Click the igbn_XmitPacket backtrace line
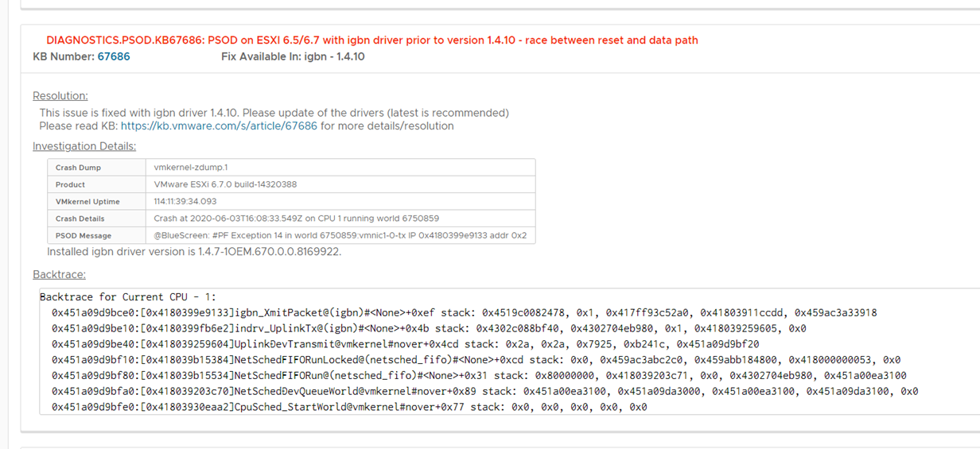The width and height of the screenshot is (980, 449). click(465, 313)
